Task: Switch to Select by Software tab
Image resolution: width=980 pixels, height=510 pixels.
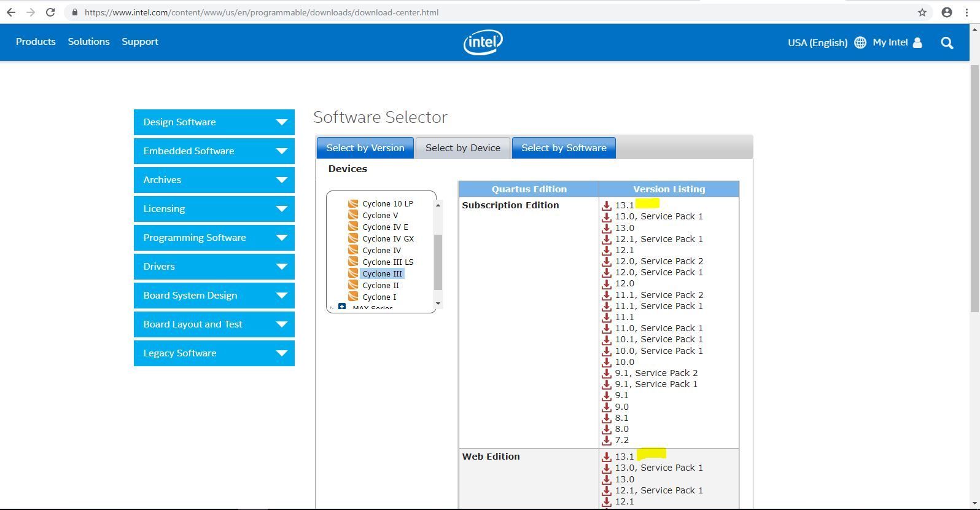Action: click(x=563, y=148)
